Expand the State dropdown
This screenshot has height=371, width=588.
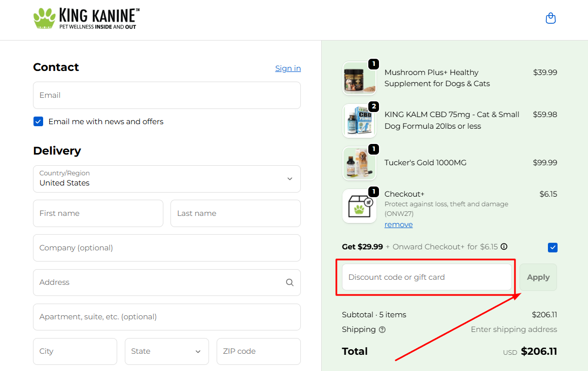[x=167, y=352]
